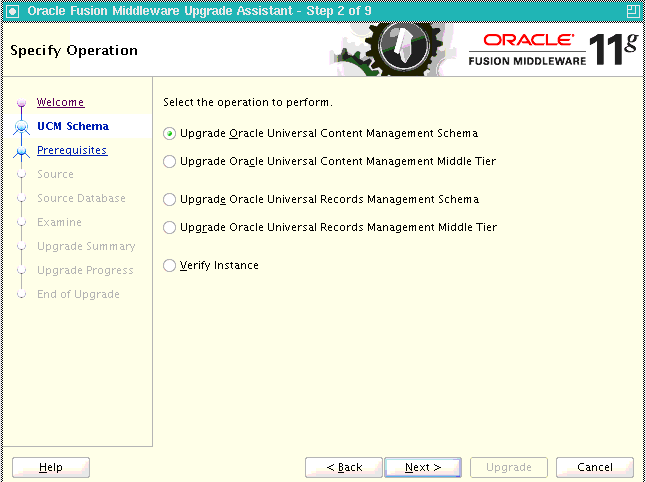Proceed with the Next button
Screen dimensions: 646x482
(x=423, y=468)
